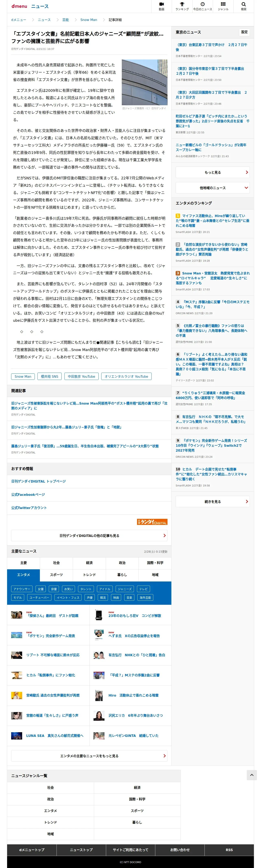Viewport: 261px width, 868px height.
Task: Open the ランキング trophy icon
Action: point(182,6)
